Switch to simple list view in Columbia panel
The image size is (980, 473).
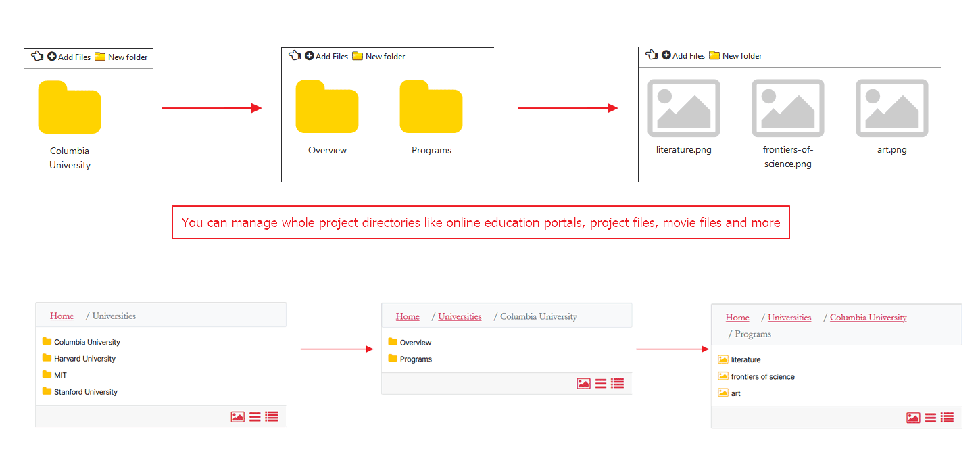[601, 384]
